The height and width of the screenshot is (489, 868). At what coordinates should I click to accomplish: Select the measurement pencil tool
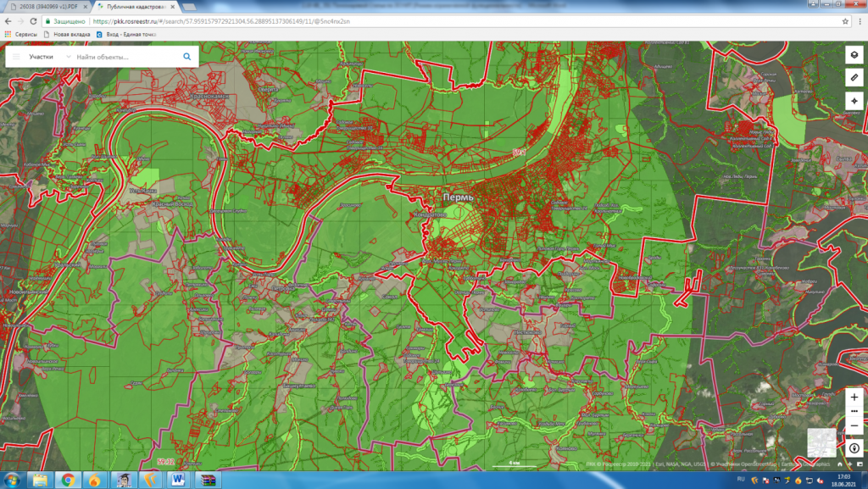click(854, 77)
